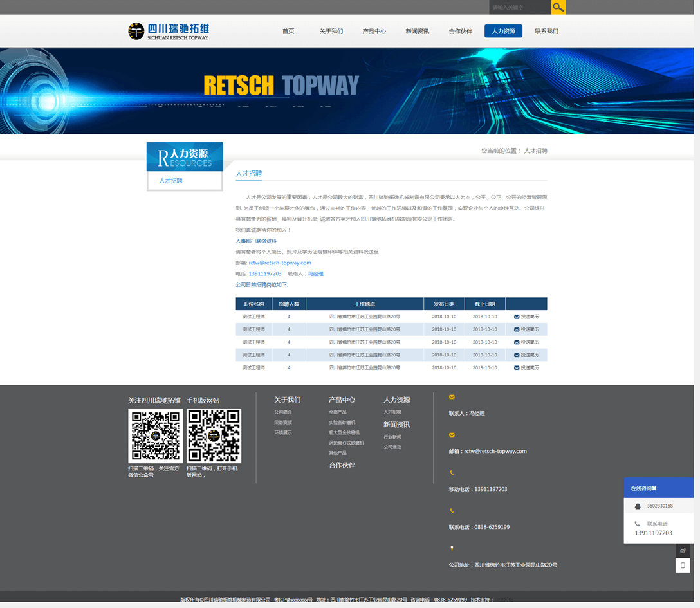Open 公司简介 link in the footer
The height and width of the screenshot is (608, 700).
(x=283, y=412)
